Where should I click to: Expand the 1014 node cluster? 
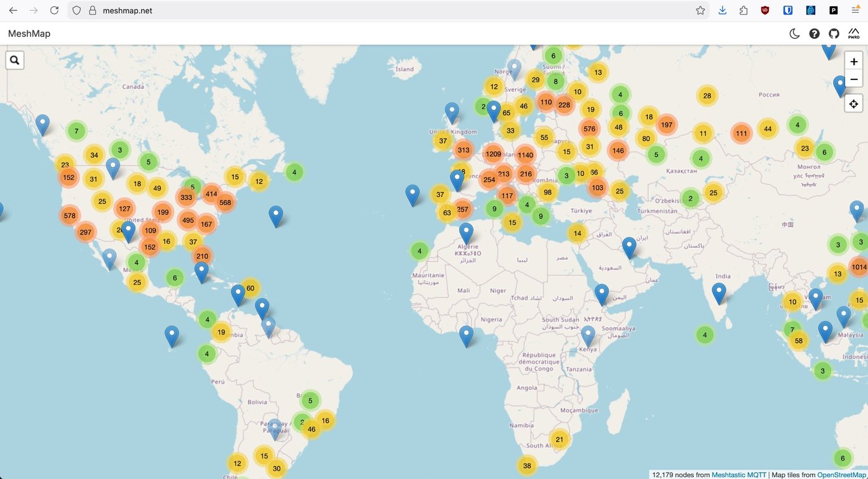(858, 267)
